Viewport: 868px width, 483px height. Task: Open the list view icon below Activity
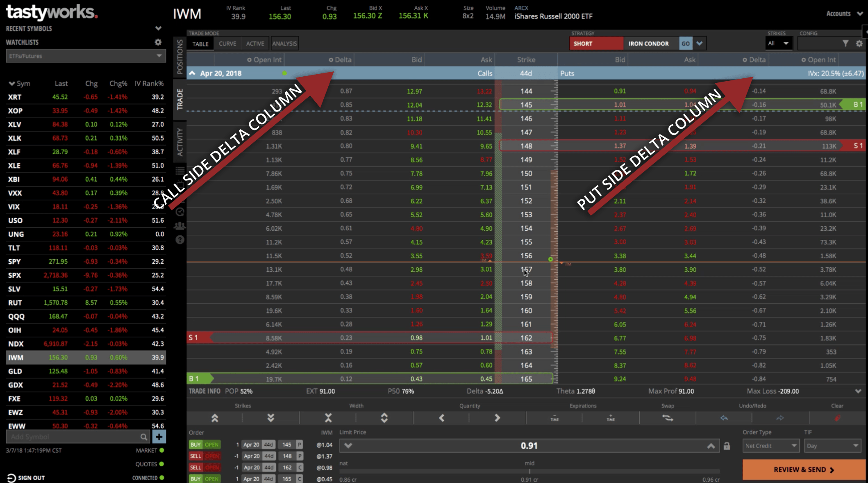click(180, 171)
